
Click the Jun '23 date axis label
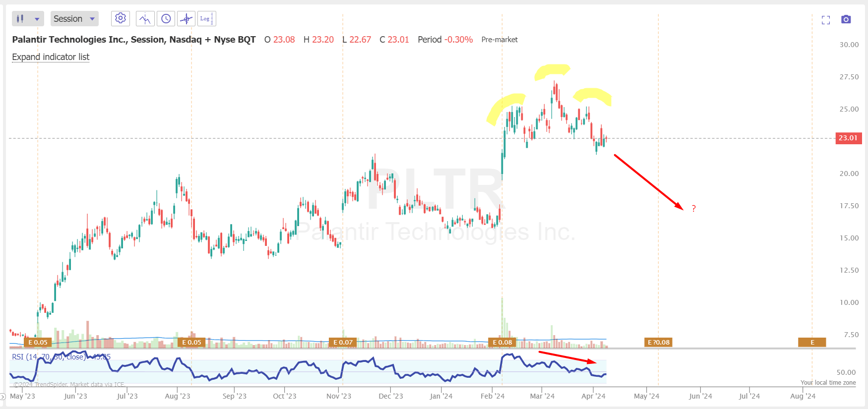pos(75,396)
